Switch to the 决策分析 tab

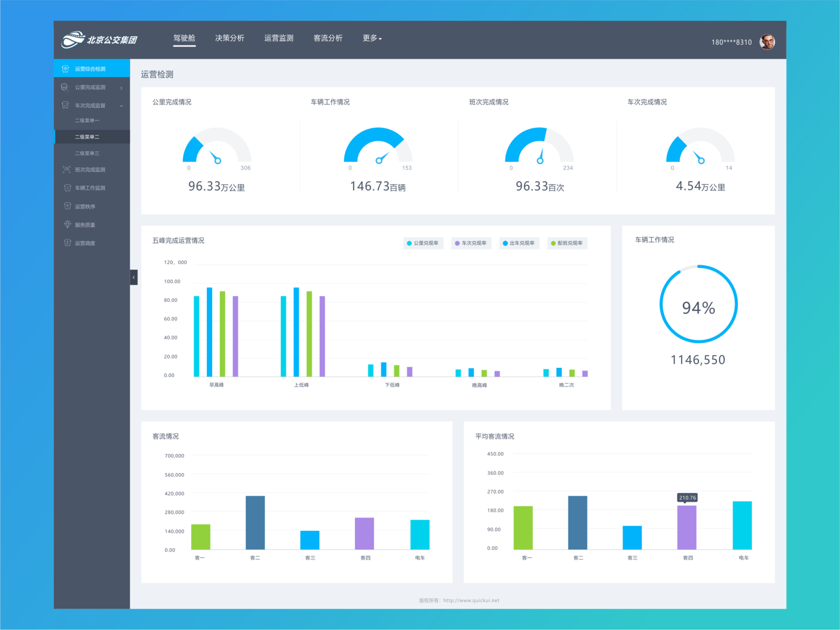(x=230, y=38)
